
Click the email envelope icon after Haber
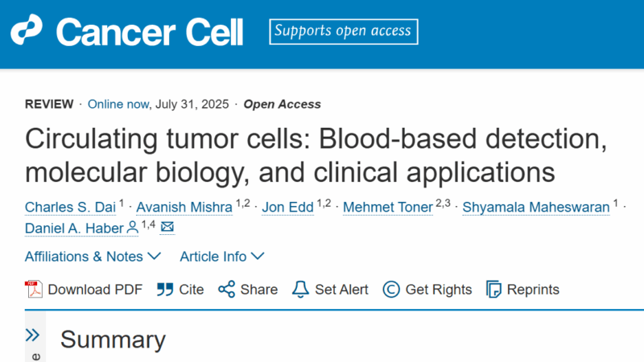pos(167,227)
